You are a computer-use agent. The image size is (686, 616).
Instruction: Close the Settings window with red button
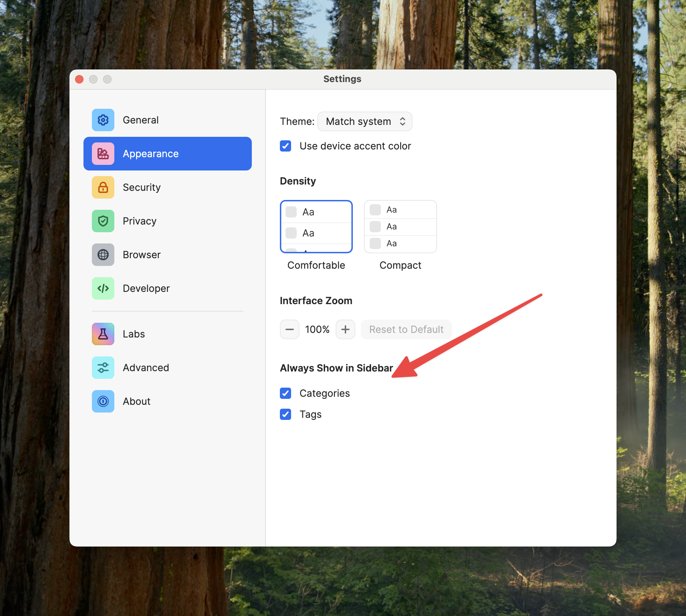[79, 79]
